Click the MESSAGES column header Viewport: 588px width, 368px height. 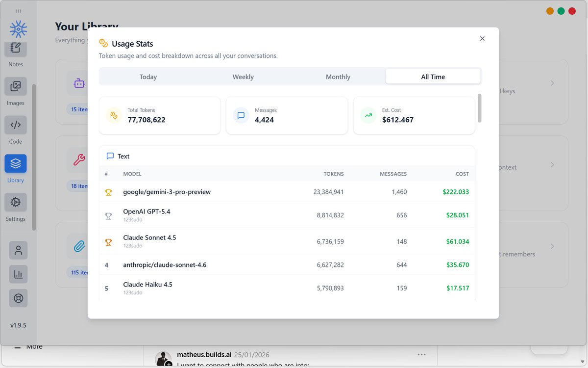(393, 174)
